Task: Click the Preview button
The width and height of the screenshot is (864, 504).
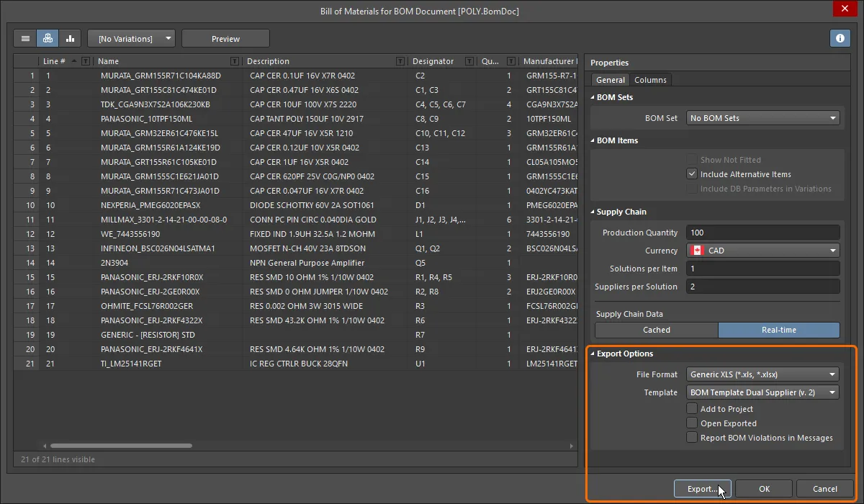Action: pos(225,38)
